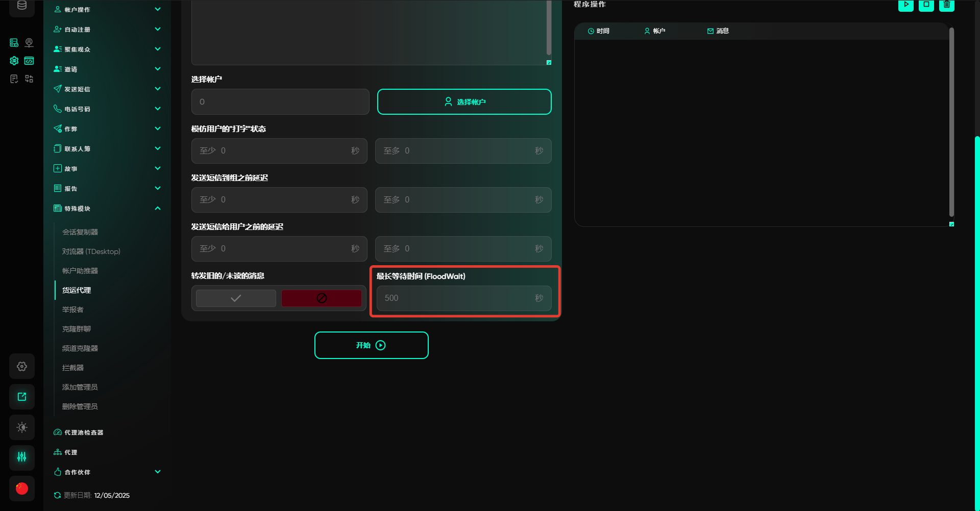Click the square stop icon in 程序操作

coord(926,5)
